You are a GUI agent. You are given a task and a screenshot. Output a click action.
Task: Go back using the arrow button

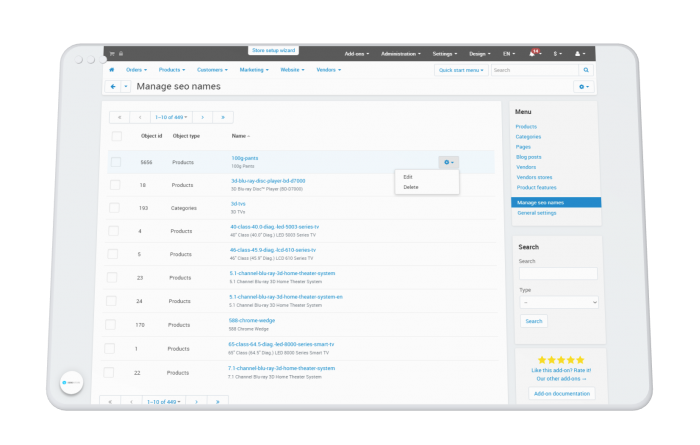pyautogui.click(x=113, y=87)
